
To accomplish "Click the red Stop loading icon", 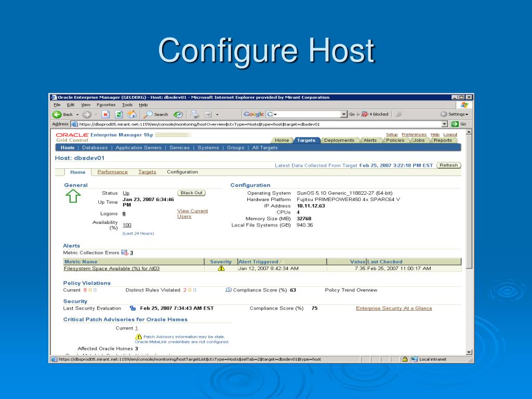I will pos(105,115).
